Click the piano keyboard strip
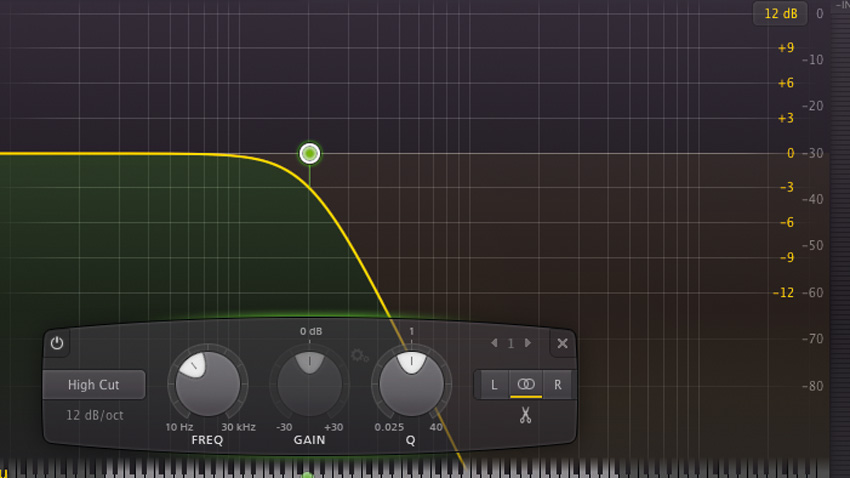This screenshot has height=478, width=850. 417,468
